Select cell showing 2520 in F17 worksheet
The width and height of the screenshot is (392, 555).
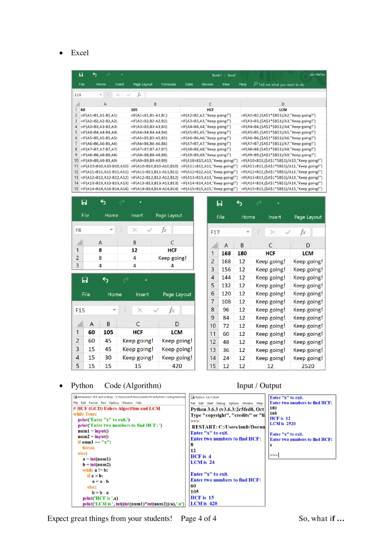[308, 366]
